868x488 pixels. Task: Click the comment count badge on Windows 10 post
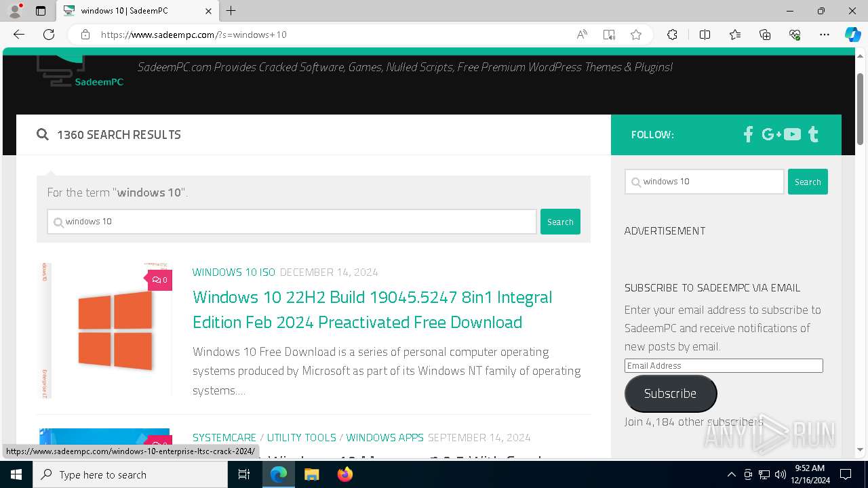tap(160, 280)
